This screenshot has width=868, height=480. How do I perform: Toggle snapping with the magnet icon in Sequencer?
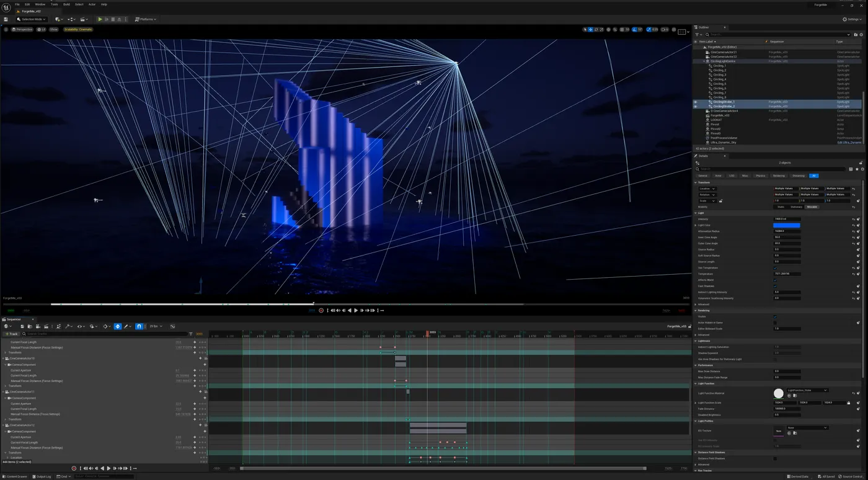(x=139, y=326)
